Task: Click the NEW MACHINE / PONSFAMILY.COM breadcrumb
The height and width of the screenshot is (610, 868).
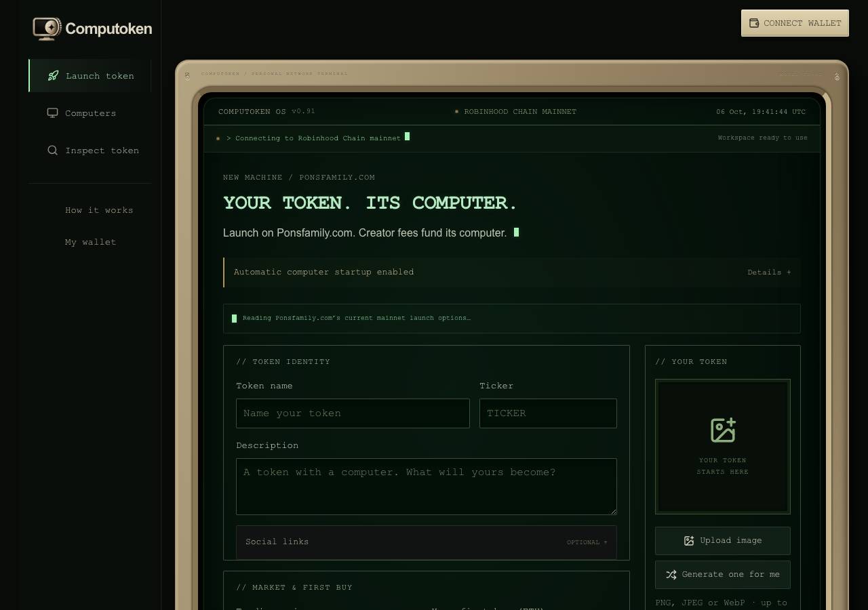Action: tap(299, 178)
